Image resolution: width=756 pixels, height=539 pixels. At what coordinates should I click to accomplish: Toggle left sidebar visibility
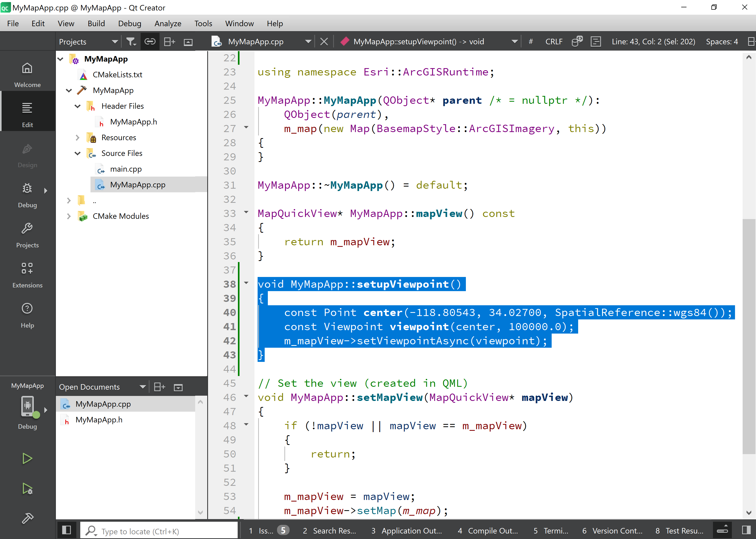66,530
